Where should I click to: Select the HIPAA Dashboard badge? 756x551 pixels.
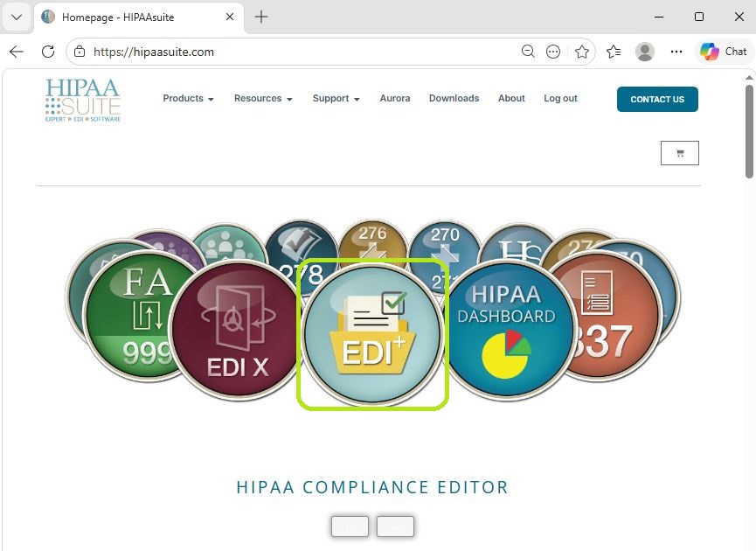(510, 329)
